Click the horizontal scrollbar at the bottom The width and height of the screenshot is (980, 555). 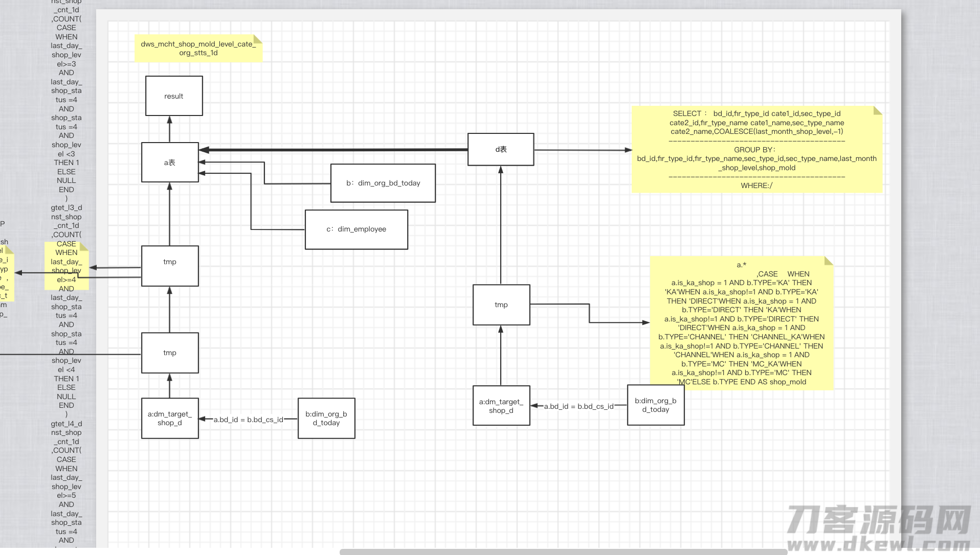pyautogui.click(x=563, y=552)
